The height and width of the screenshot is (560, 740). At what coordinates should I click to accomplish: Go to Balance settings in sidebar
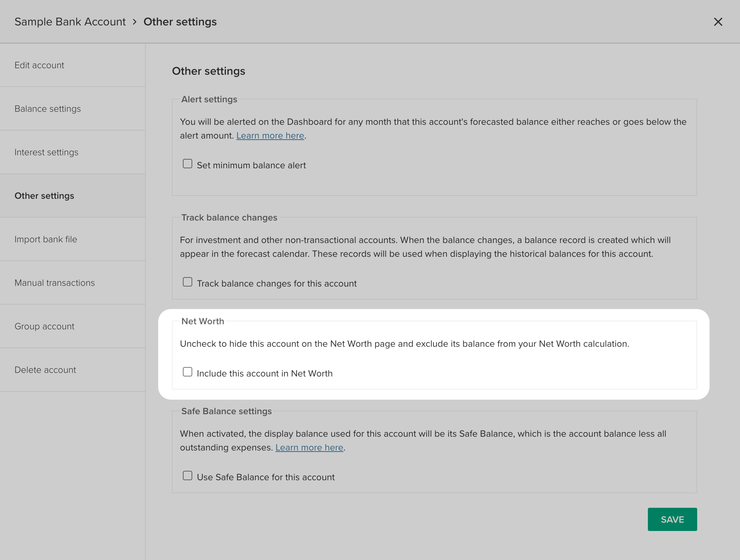(48, 109)
